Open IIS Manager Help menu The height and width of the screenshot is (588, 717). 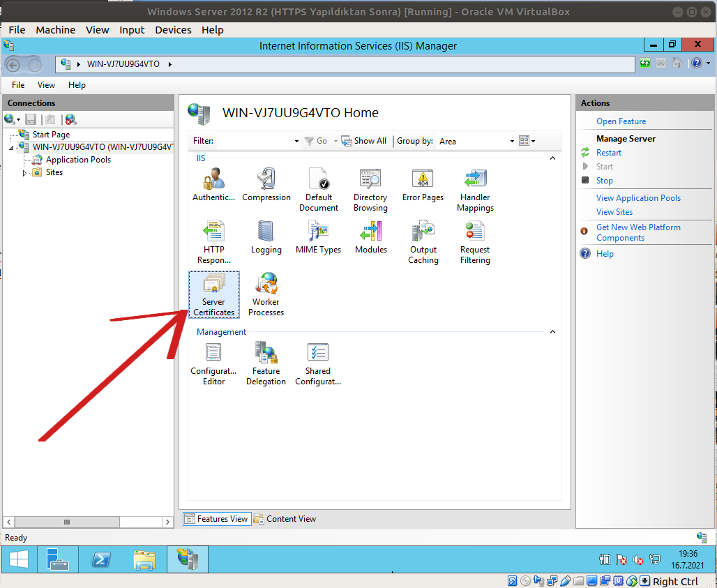[x=77, y=85]
